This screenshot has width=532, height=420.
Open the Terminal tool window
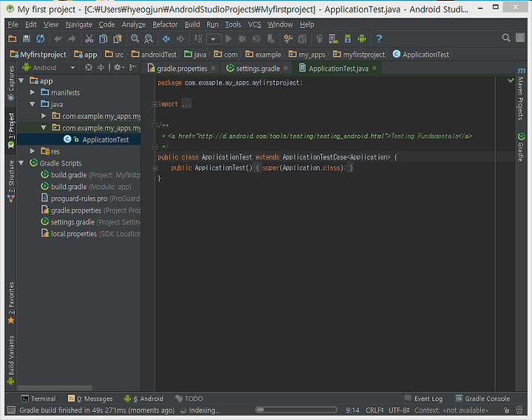tap(38, 399)
